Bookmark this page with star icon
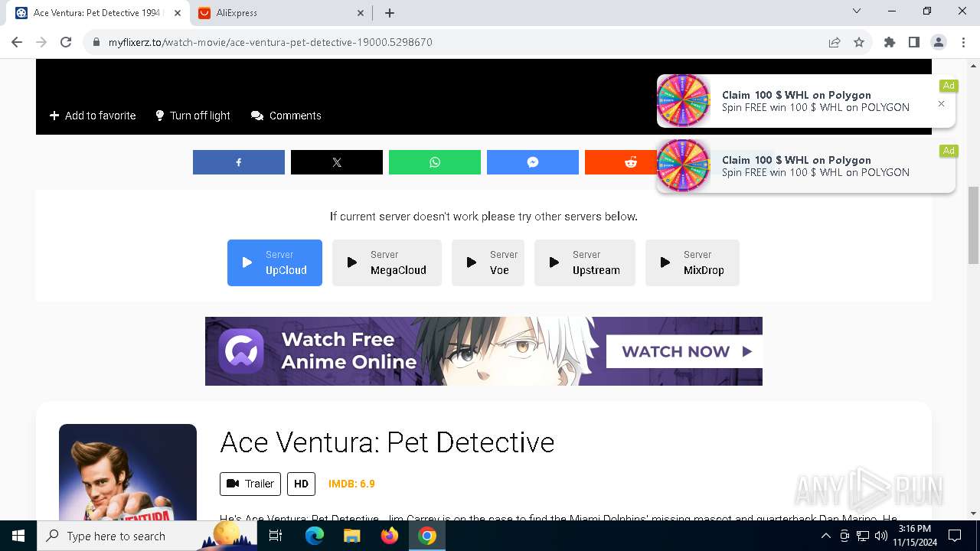 coord(859,42)
